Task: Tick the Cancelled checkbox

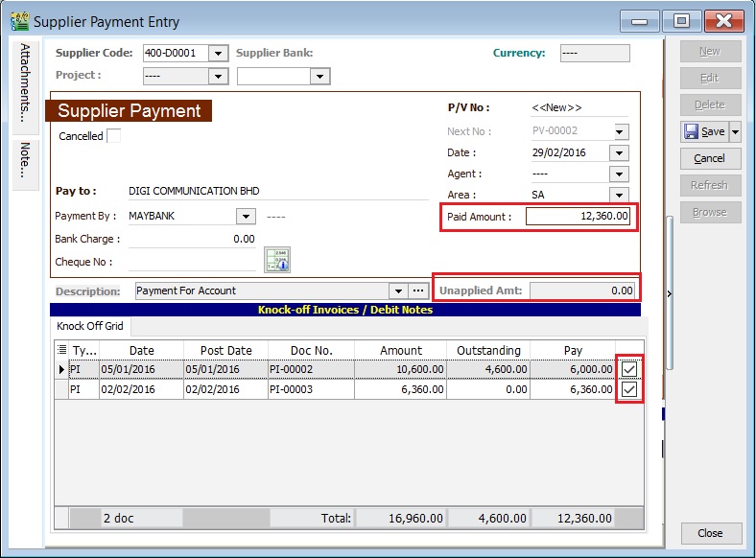Action: tap(113, 136)
